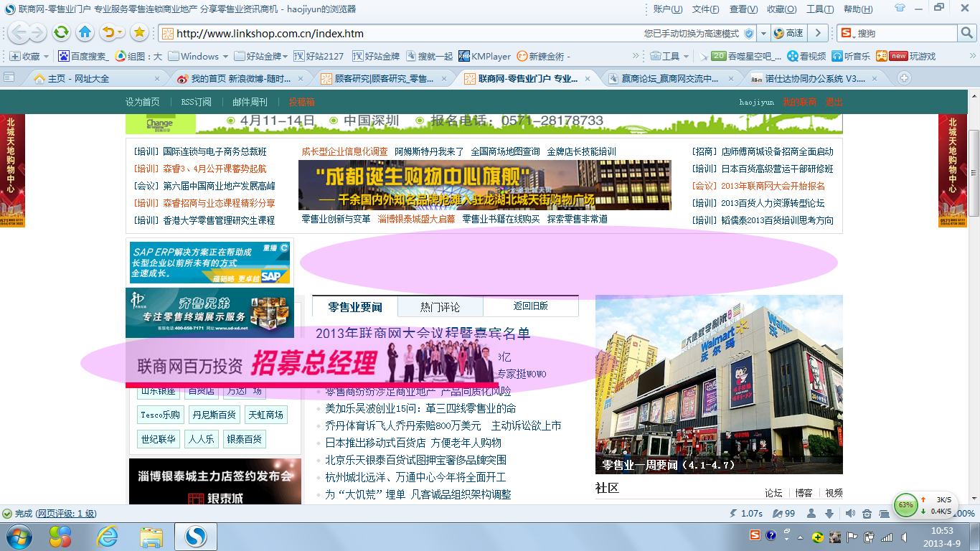Expand the undo closed-tab dropdown arrow
This screenshot has width=980, height=551.
click(x=120, y=32)
